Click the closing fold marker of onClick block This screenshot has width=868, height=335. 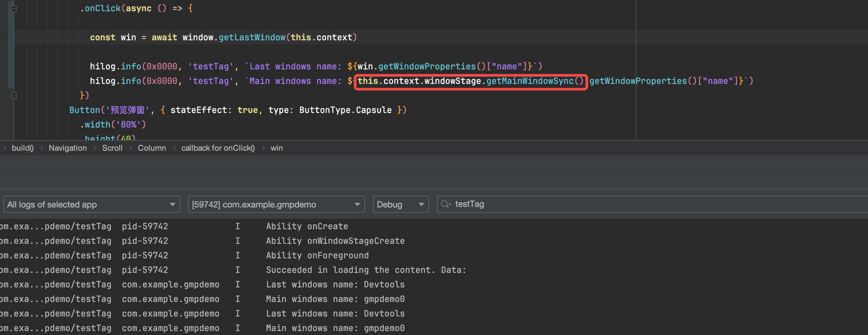(14, 95)
